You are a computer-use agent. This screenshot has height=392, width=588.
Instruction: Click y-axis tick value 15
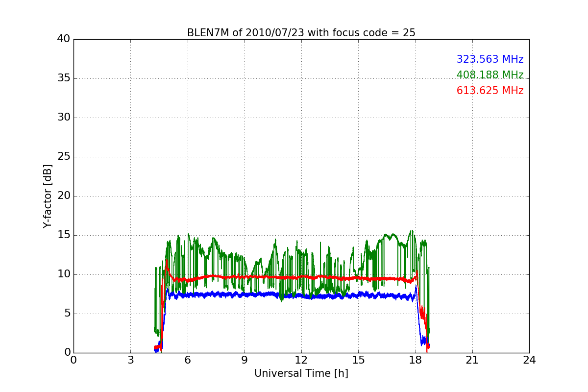64,235
